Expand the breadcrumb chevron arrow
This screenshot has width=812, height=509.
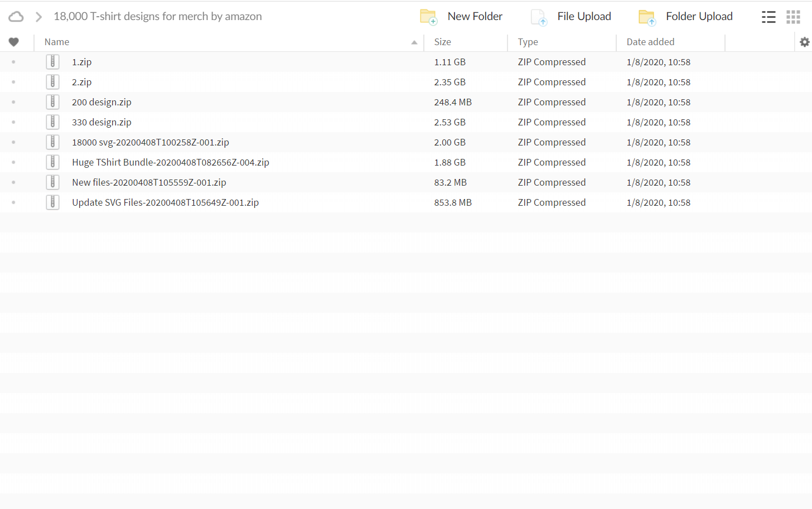pos(38,17)
